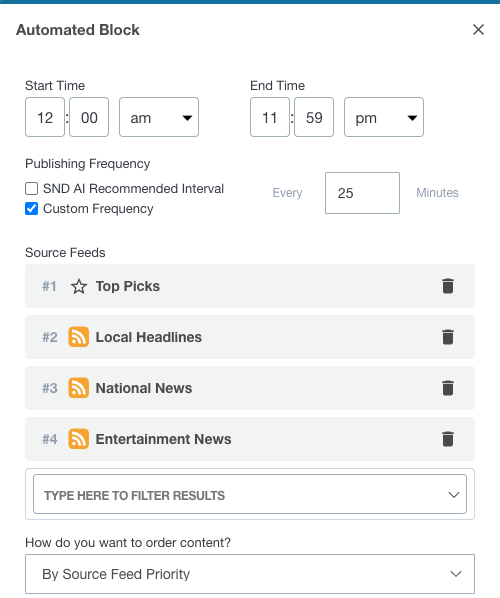This screenshot has height=598, width=500.
Task: Select the Entertainment News feed row
Action: [x=250, y=439]
